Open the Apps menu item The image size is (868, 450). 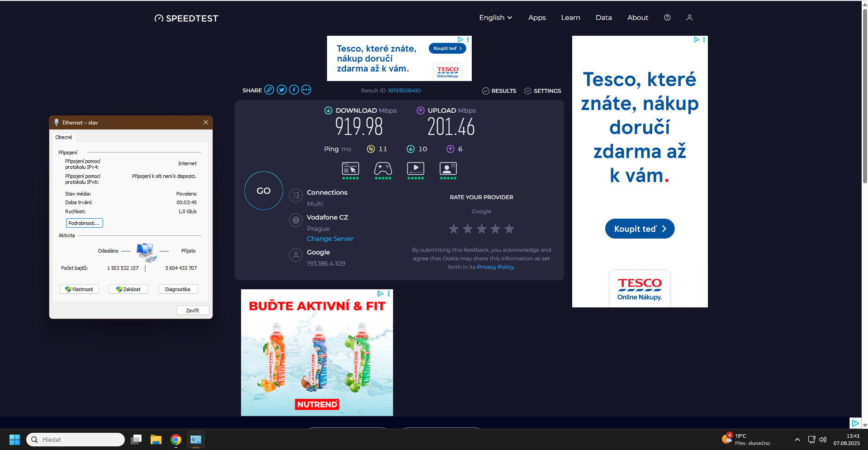tap(537, 18)
